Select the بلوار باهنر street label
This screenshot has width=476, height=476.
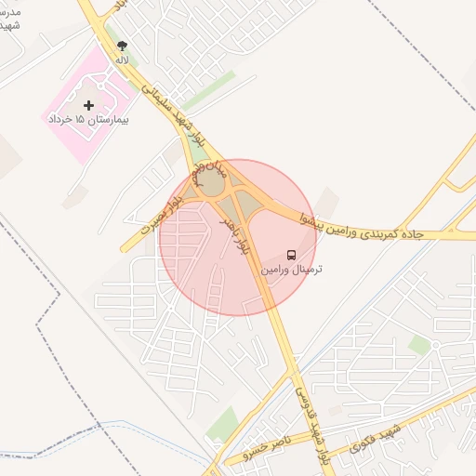(234, 236)
